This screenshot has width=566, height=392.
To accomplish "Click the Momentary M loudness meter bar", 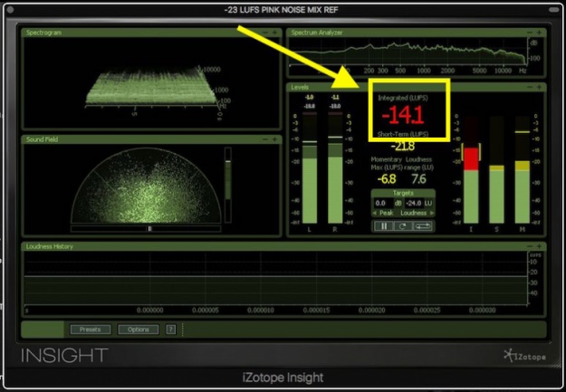I will 523,169.
